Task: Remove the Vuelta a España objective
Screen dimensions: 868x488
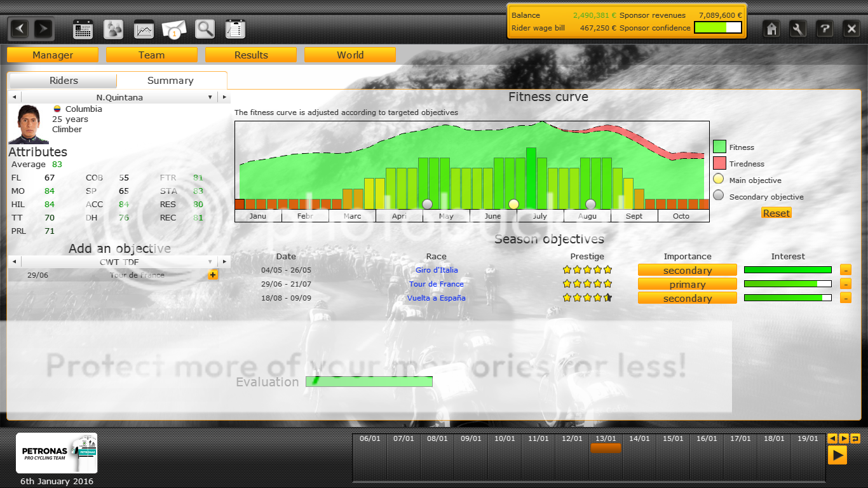Action: [x=846, y=298]
